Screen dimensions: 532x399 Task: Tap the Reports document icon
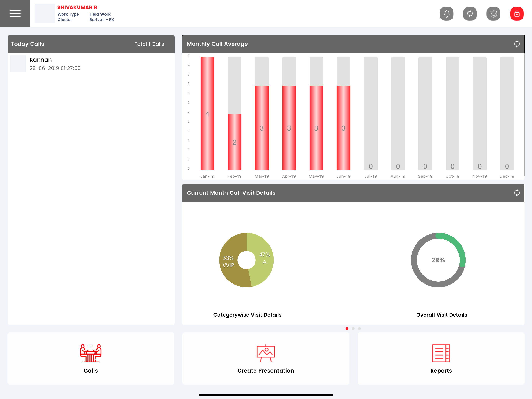[x=441, y=353]
